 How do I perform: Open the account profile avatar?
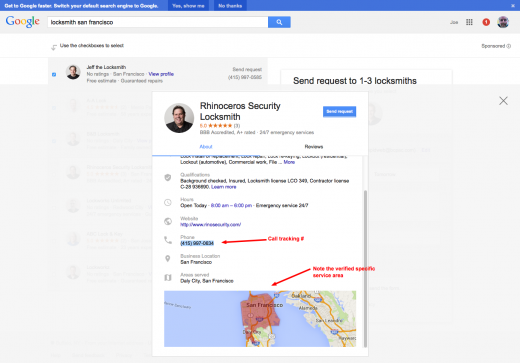(503, 22)
